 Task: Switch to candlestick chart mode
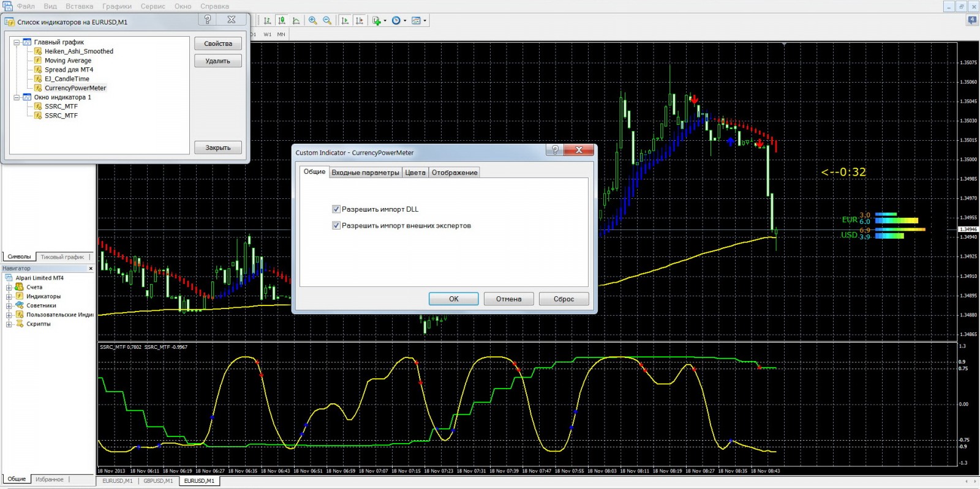281,20
